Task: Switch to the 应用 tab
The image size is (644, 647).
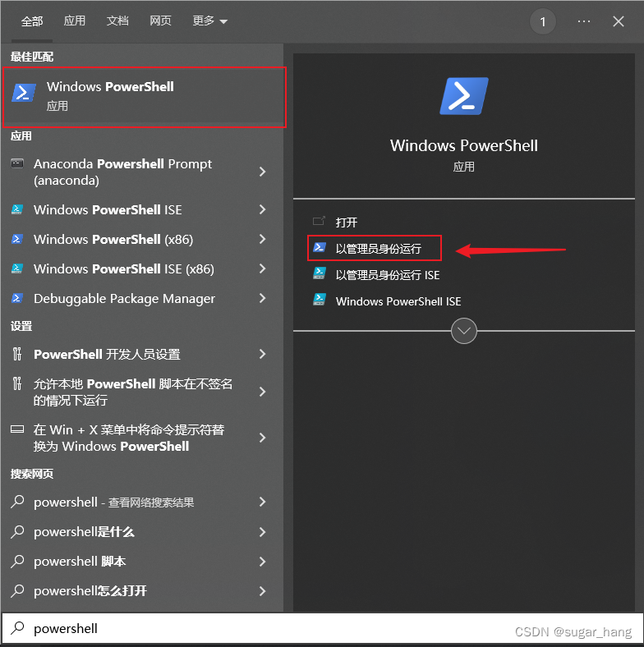Action: (x=74, y=21)
